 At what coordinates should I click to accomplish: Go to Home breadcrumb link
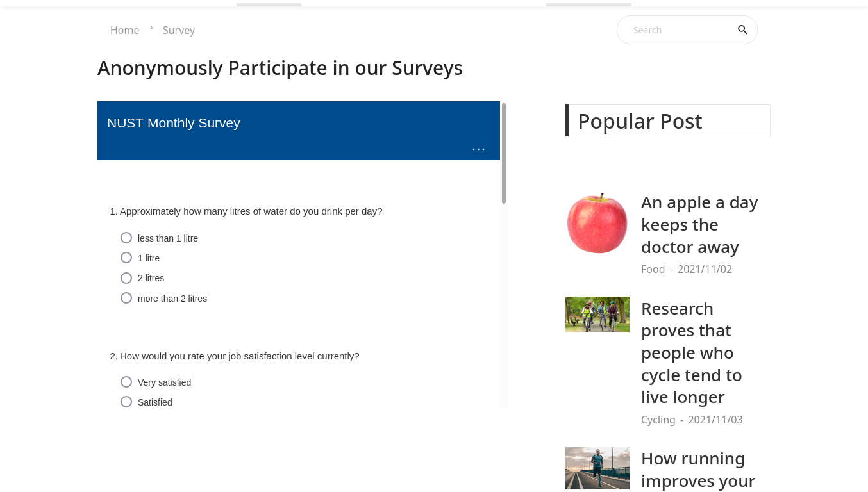[124, 30]
